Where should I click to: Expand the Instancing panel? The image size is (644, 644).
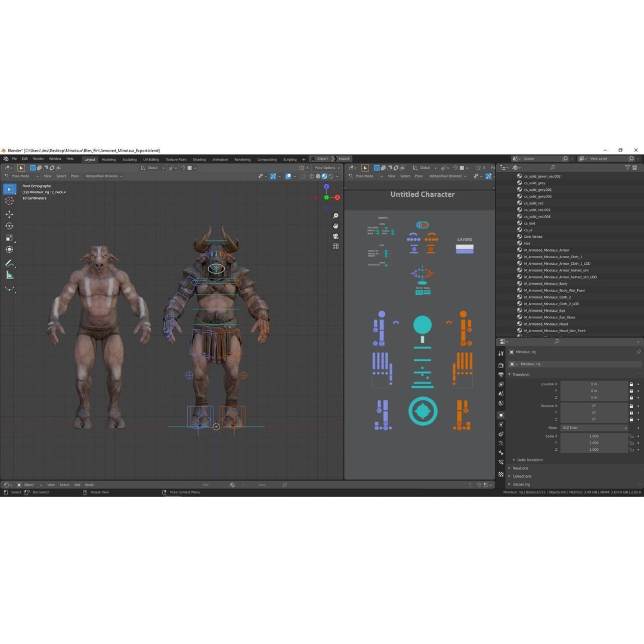[521, 485]
